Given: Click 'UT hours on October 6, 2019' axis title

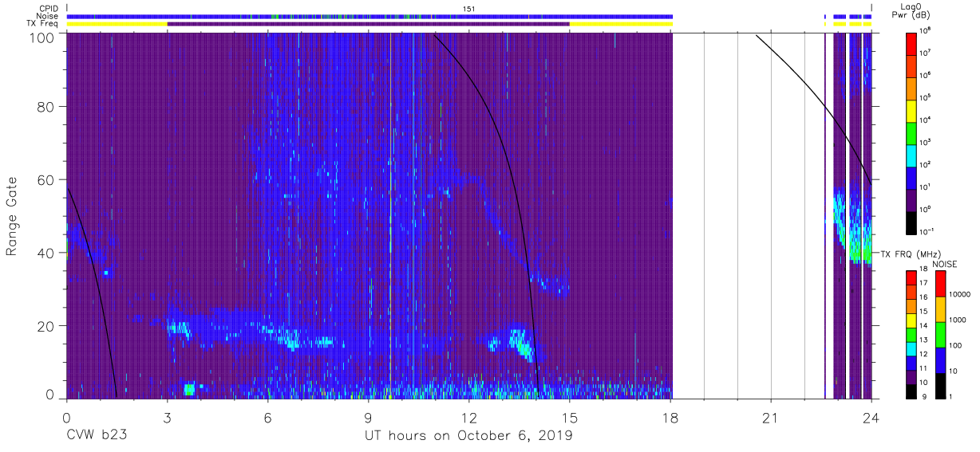Looking at the screenshot, I should tap(468, 436).
